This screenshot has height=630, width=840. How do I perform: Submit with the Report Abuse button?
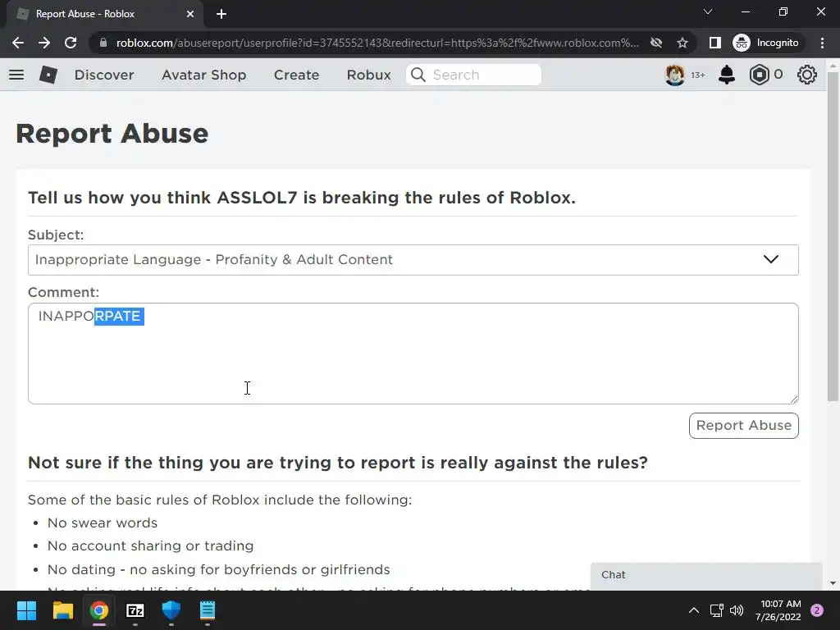click(x=743, y=426)
